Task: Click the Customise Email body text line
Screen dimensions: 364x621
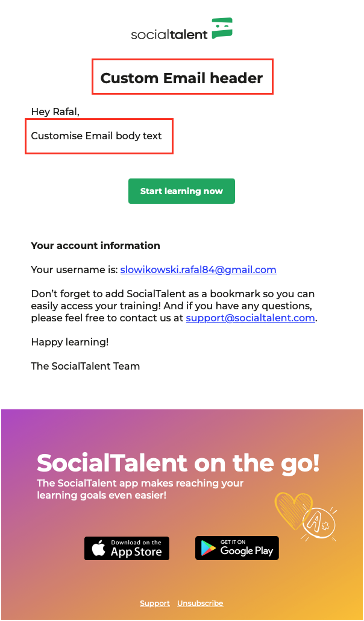Action: coord(96,136)
